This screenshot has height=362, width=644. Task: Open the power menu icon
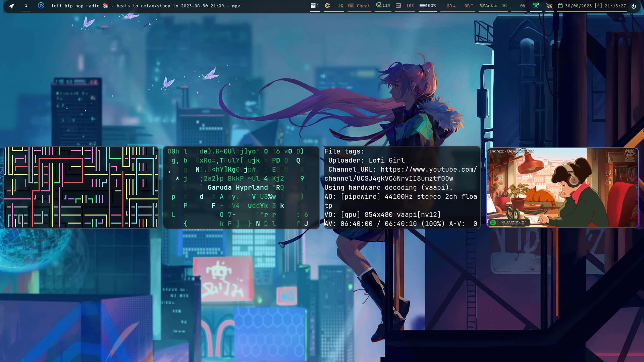tap(634, 6)
